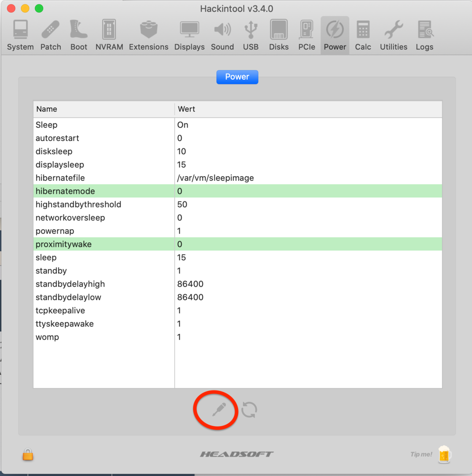Click the /var/vm/sleepimage value
Viewport: 472px width, 476px height.
215,178
